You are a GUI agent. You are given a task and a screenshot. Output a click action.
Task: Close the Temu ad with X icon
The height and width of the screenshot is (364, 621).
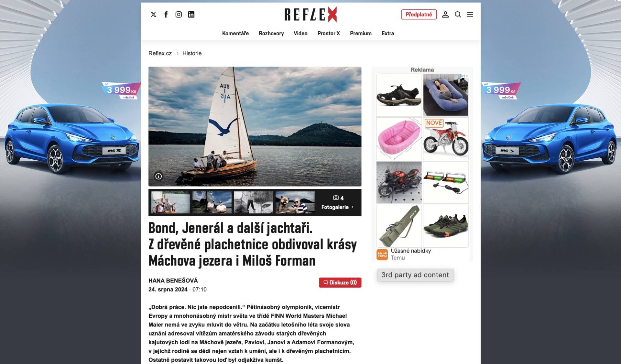pyautogui.click(x=467, y=76)
